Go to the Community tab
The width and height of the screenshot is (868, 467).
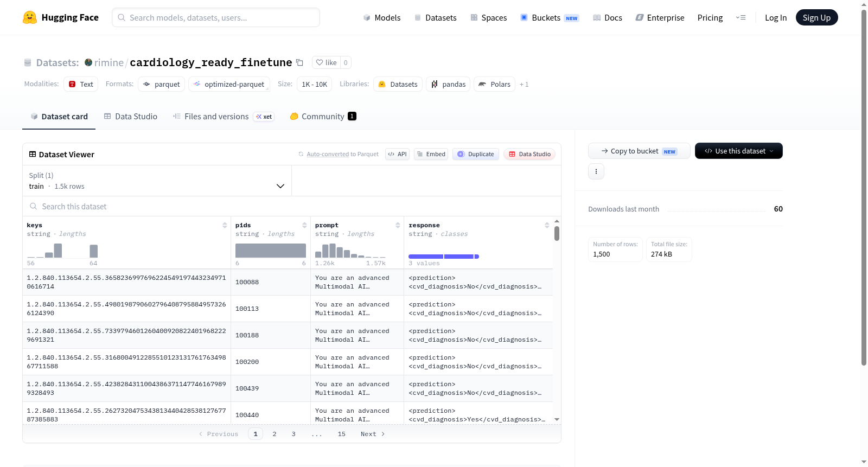323,117
